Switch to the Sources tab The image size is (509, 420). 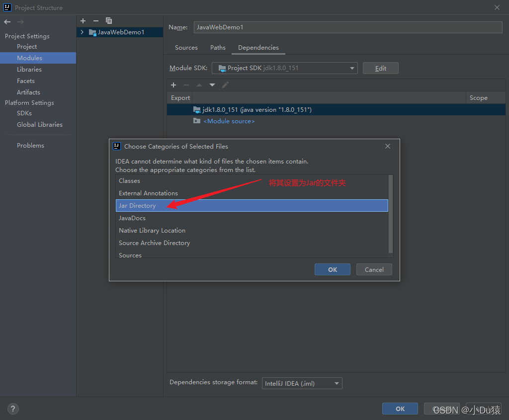186,48
